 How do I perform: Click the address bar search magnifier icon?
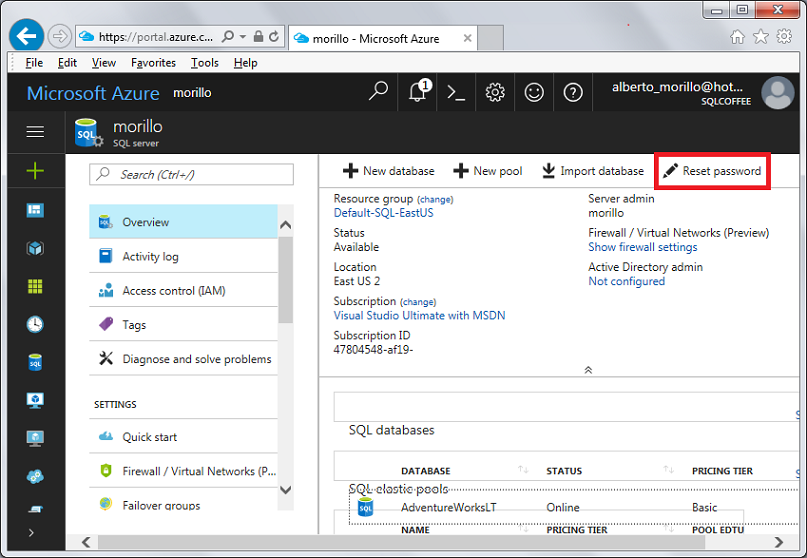click(227, 36)
